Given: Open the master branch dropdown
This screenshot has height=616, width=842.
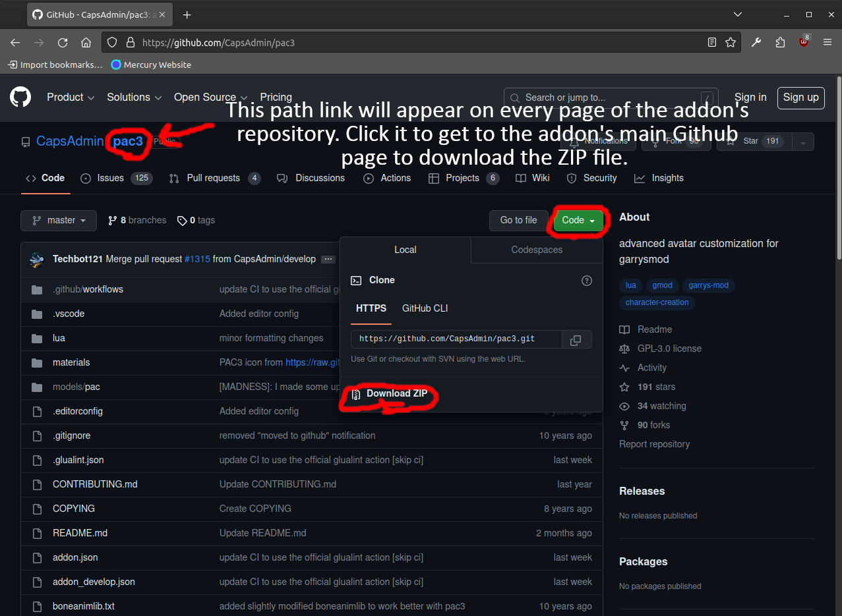Looking at the screenshot, I should click(59, 220).
